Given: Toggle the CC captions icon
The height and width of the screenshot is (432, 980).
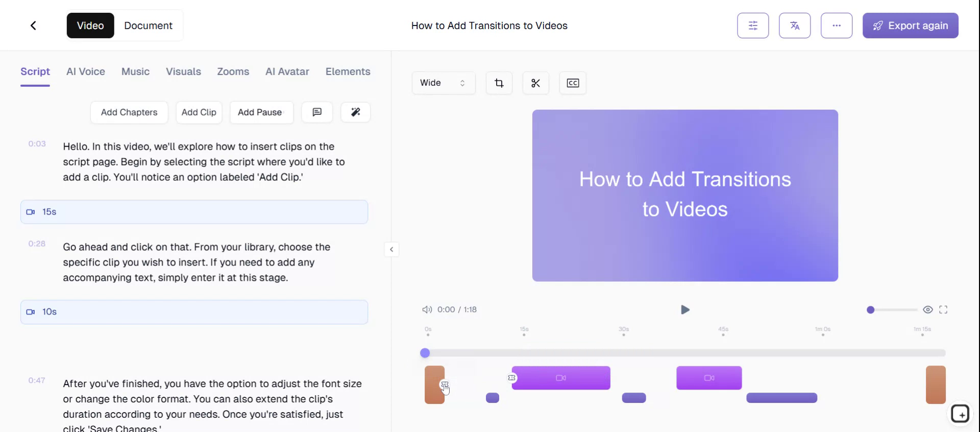Looking at the screenshot, I should (x=573, y=83).
